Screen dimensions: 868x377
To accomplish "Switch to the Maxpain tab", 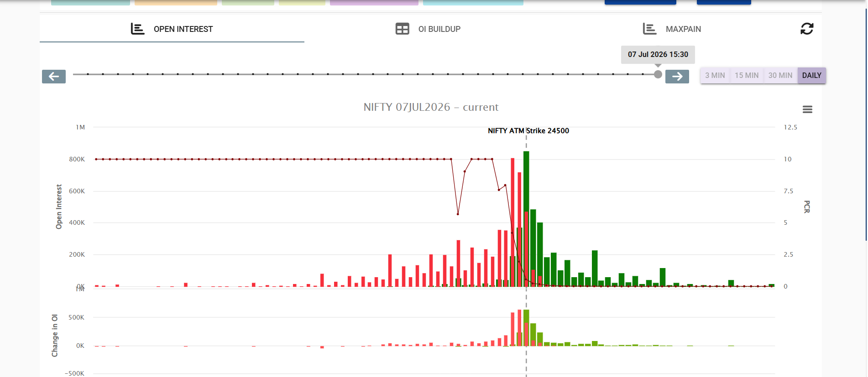I will (x=672, y=29).
